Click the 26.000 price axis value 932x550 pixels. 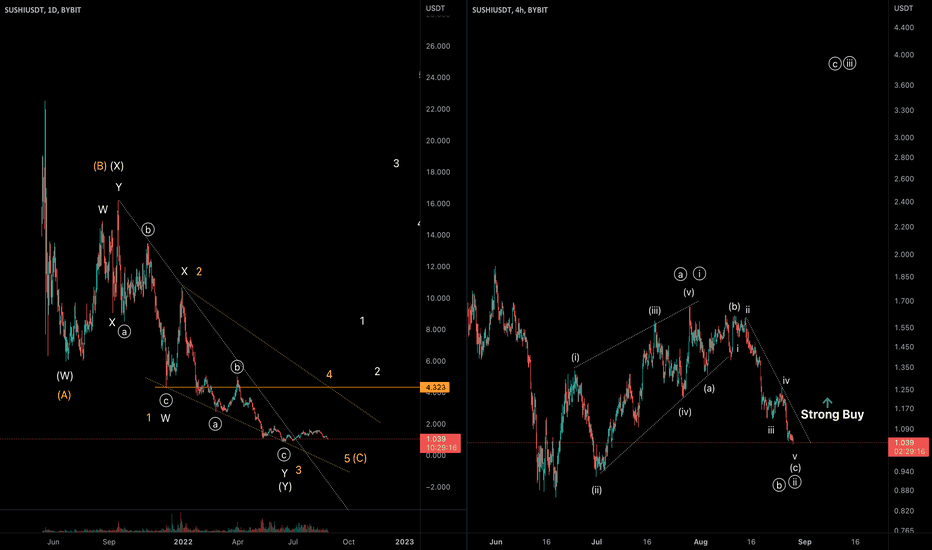(438, 46)
